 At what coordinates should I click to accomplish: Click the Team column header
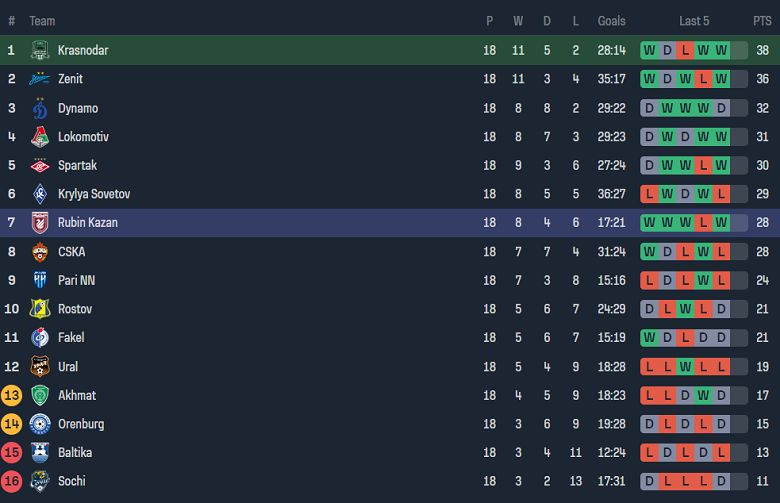(x=42, y=21)
